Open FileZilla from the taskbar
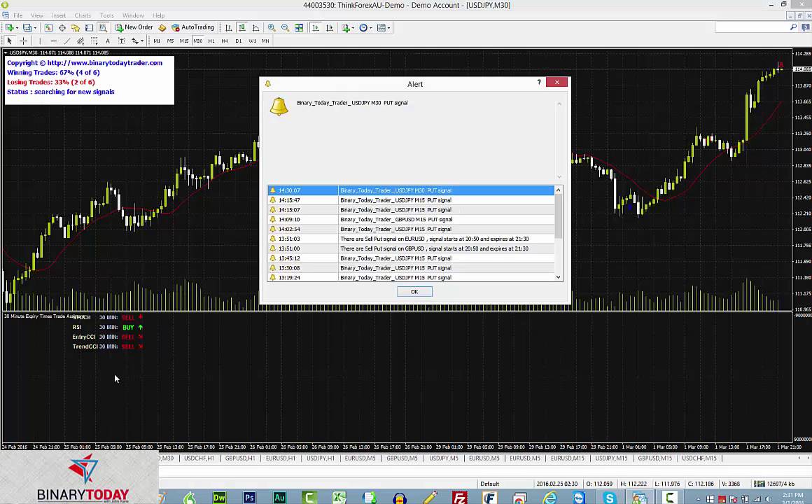The image size is (812, 504). pos(459,497)
